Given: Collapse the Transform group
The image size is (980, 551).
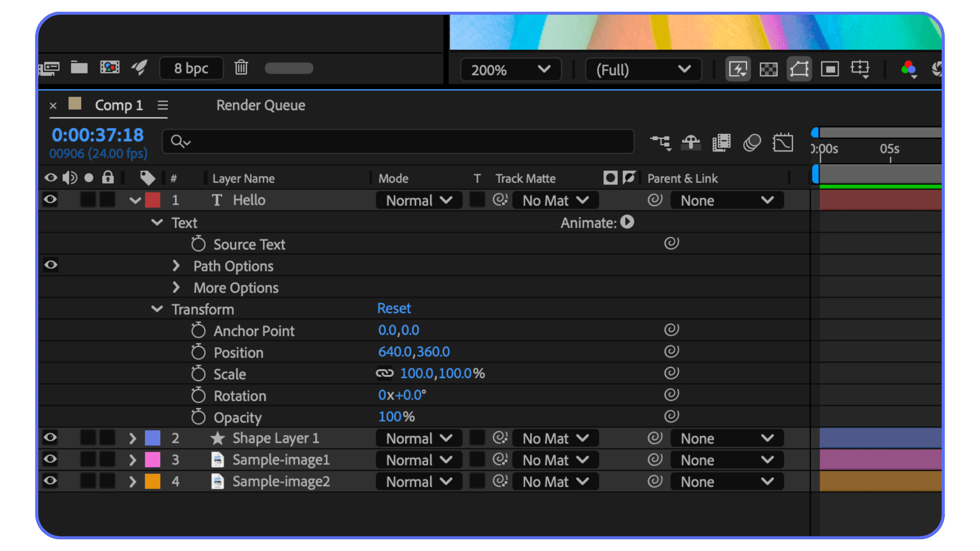Looking at the screenshot, I should point(157,309).
